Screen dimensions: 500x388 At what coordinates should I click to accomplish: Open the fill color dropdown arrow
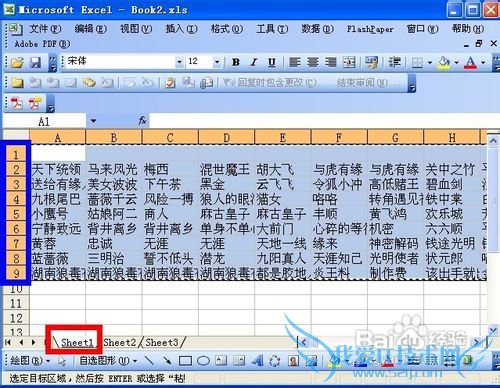coord(456,62)
